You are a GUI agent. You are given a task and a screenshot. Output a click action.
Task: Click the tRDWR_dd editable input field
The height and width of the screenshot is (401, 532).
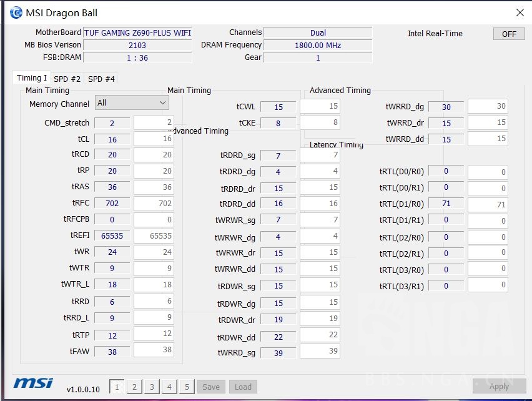point(320,335)
